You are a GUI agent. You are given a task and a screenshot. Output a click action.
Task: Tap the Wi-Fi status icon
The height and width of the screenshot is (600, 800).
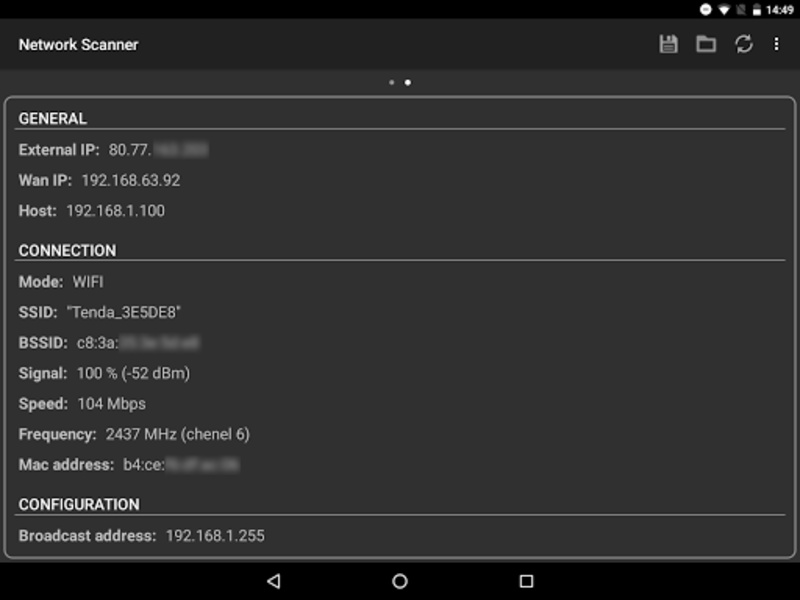pos(723,10)
